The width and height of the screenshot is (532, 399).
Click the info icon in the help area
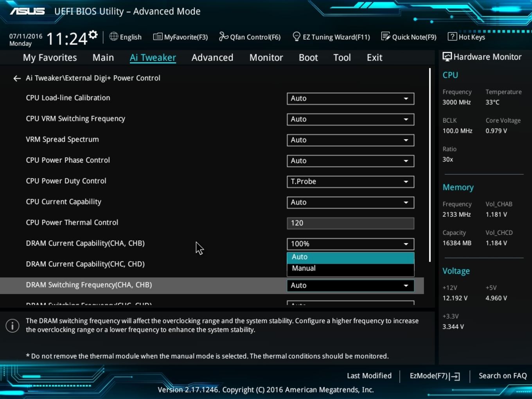(x=13, y=325)
